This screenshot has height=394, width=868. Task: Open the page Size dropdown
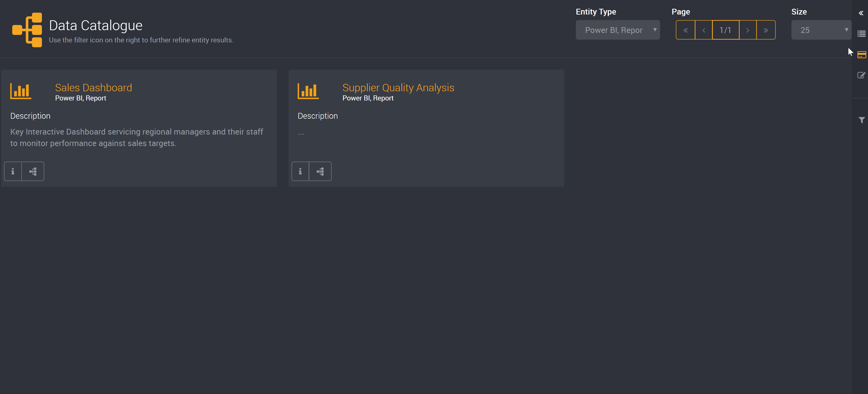point(821,30)
